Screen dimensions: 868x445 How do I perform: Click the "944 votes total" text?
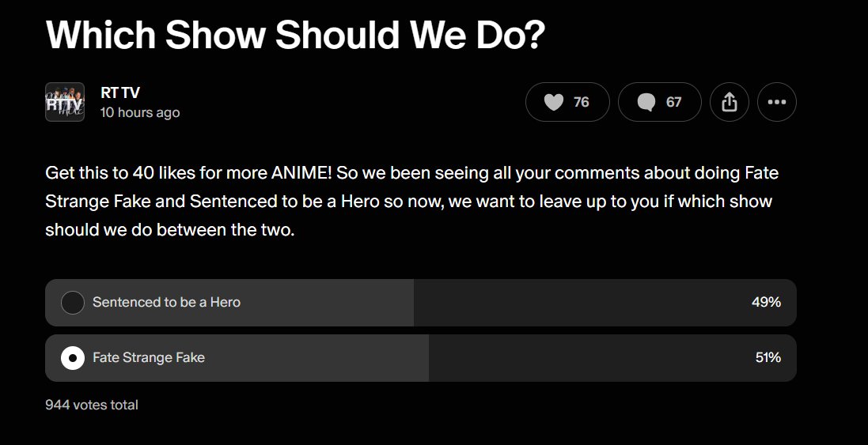point(92,405)
